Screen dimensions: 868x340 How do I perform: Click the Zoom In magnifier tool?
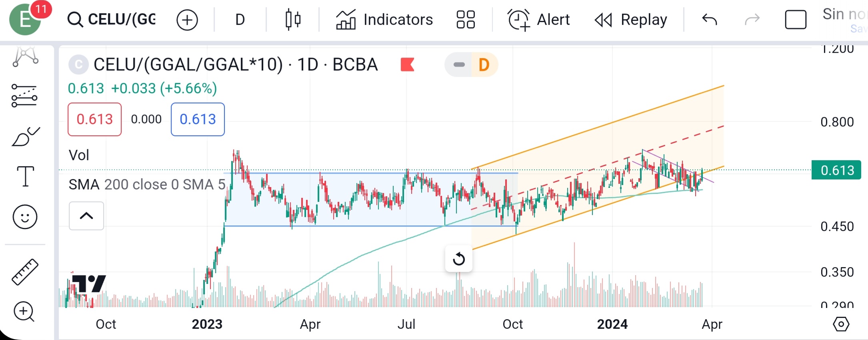(24, 312)
